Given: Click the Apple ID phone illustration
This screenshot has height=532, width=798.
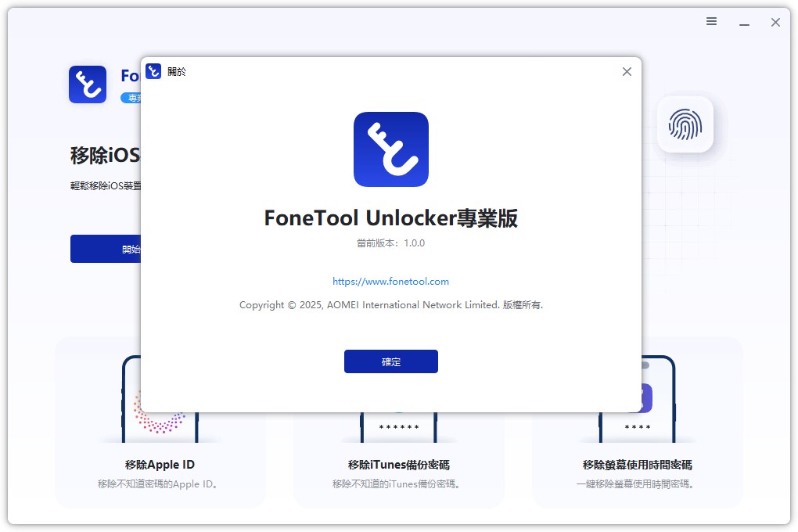Looking at the screenshot, I should (160, 426).
